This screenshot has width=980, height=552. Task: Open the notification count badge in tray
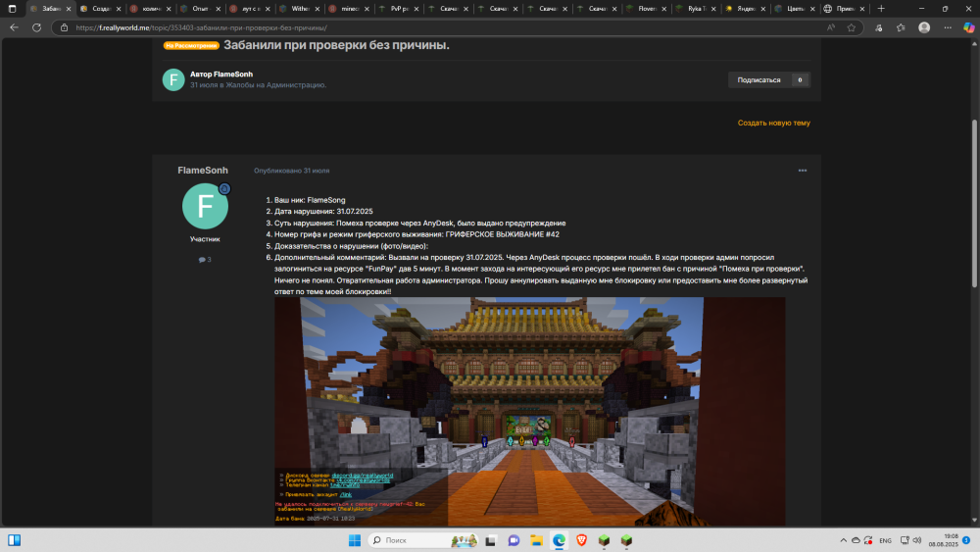point(966,540)
